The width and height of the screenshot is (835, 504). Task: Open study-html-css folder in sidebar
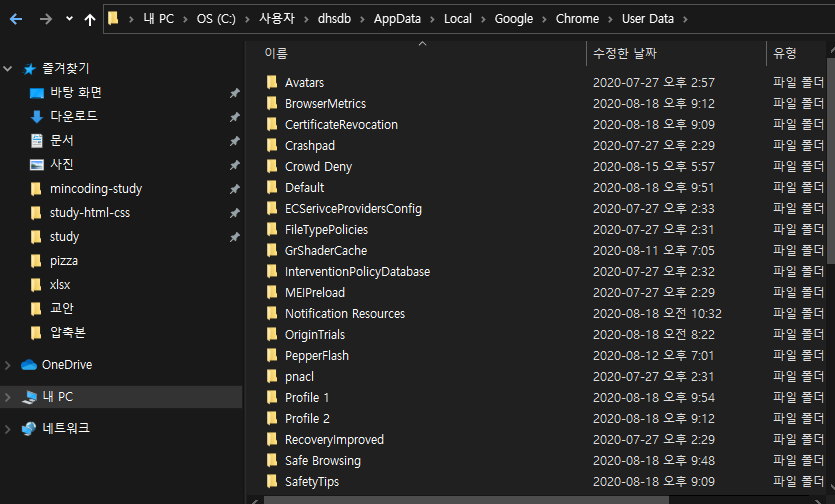coord(89,213)
